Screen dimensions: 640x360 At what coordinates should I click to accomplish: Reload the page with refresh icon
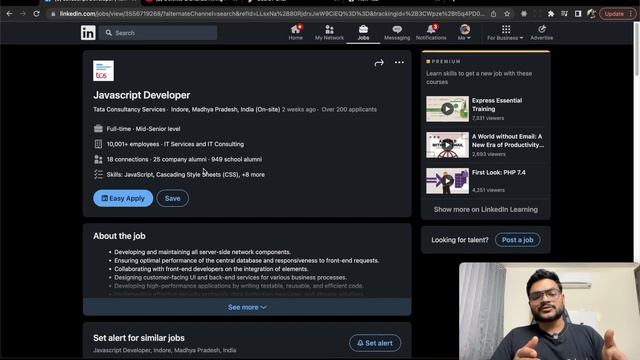[x=36, y=14]
